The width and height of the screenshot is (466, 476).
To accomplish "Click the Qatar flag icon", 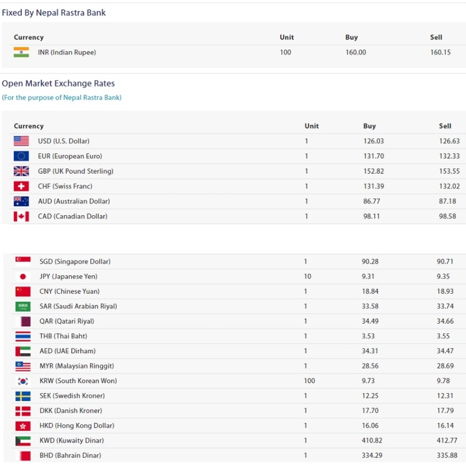I will (23, 321).
